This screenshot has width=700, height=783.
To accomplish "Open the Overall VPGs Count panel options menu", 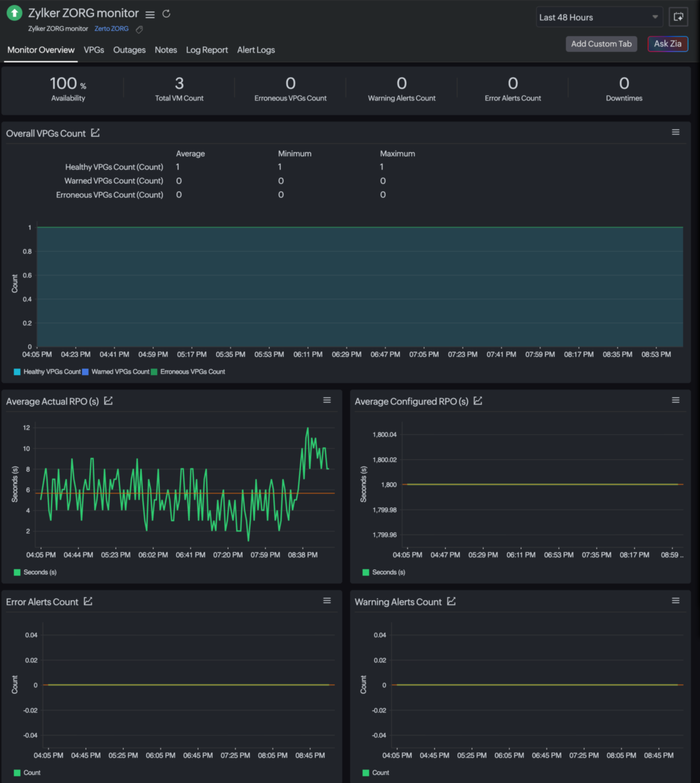I will (675, 132).
